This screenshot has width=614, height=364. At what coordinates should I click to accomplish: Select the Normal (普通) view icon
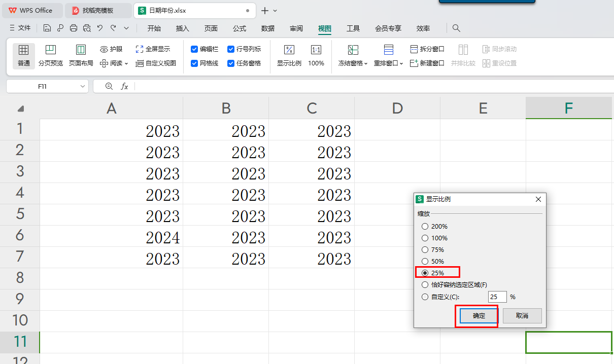pyautogui.click(x=23, y=50)
